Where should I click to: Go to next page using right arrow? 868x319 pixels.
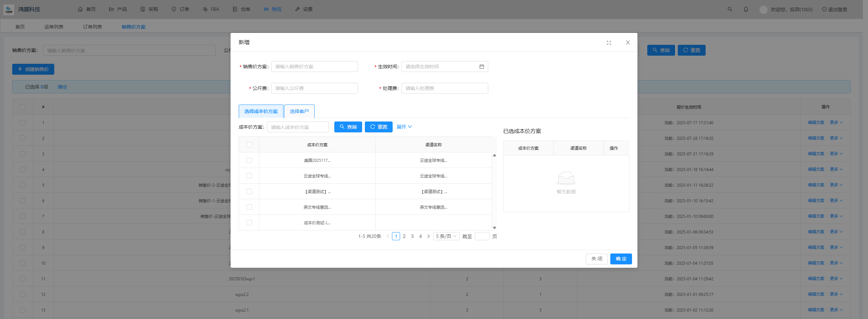[429, 236]
